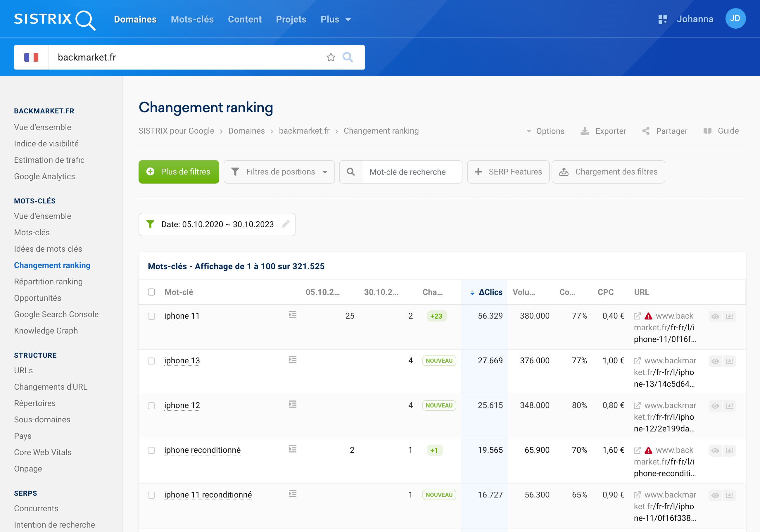Click Chargement des filtres button
The image size is (760, 532).
pyautogui.click(x=608, y=172)
